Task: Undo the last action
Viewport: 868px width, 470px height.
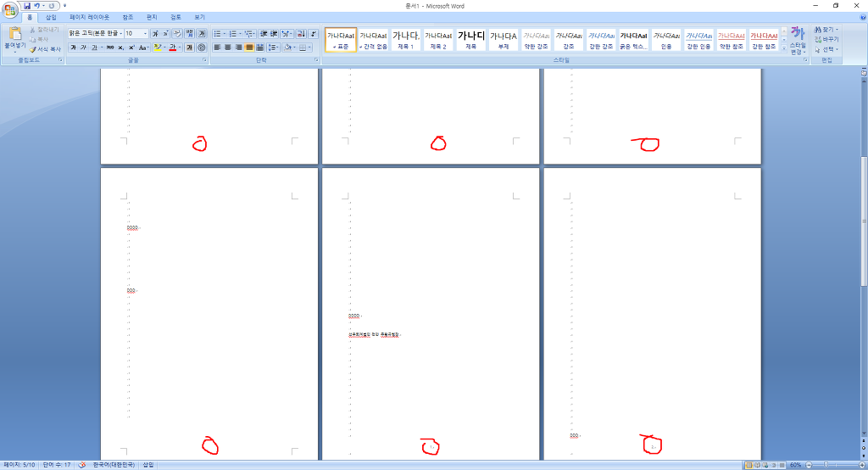Action: coord(37,6)
